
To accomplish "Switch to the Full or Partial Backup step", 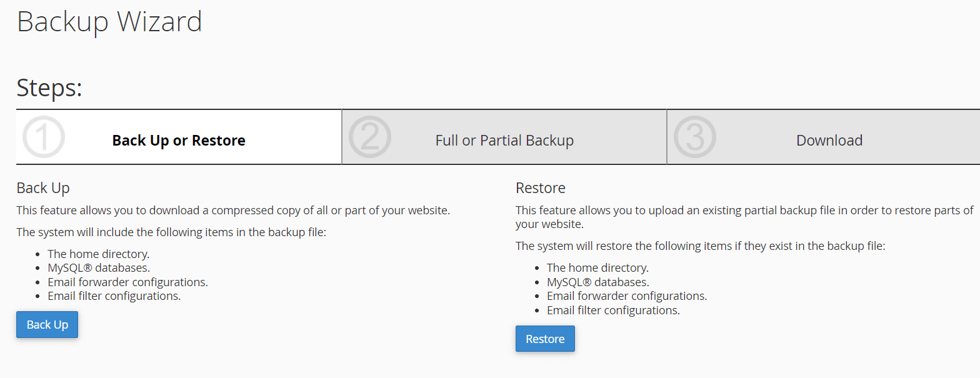I will (504, 140).
